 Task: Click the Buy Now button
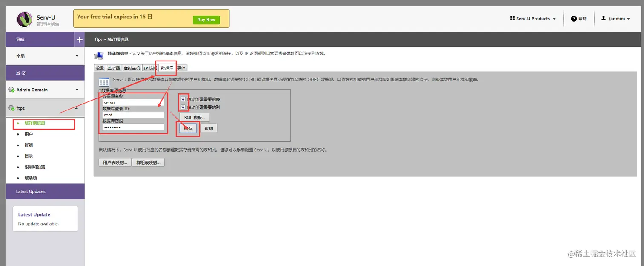pyautogui.click(x=206, y=20)
